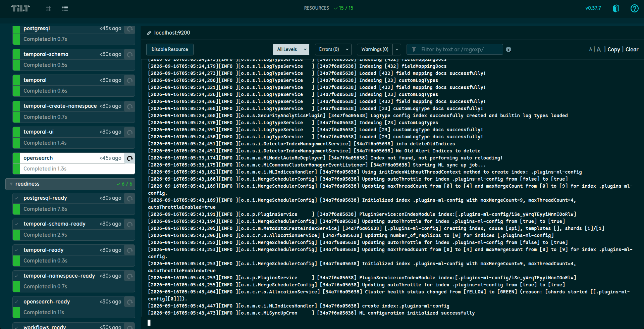Trigger update for the postgresql resource
The width and height of the screenshot is (644, 329).
tap(130, 29)
